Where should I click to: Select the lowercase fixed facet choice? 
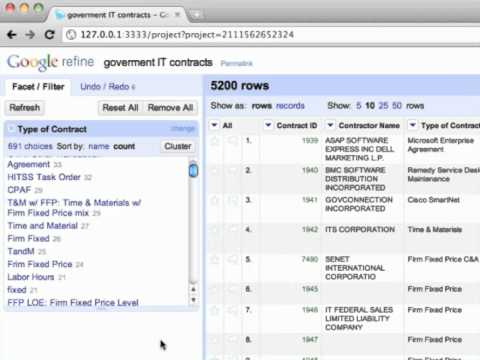click(17, 290)
